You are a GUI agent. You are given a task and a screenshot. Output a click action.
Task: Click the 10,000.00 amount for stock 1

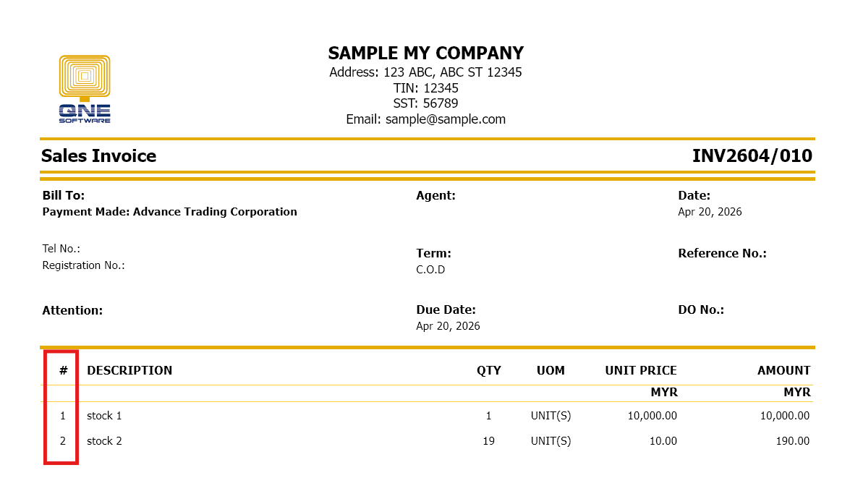pos(784,416)
